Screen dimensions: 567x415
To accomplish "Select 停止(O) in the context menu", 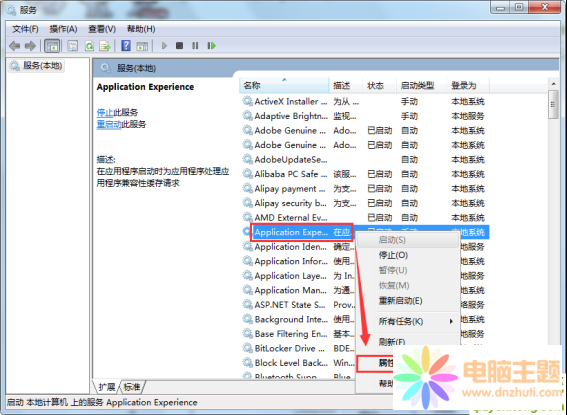I will (x=393, y=255).
